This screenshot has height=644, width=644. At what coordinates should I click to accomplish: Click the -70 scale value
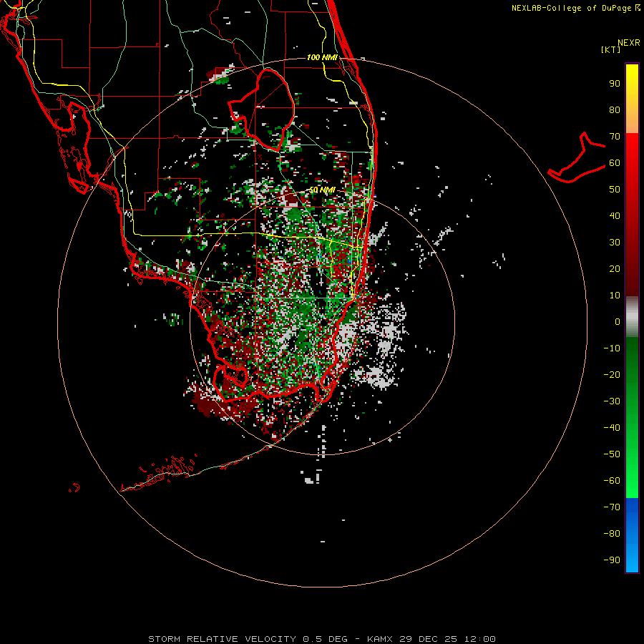pyautogui.click(x=612, y=507)
